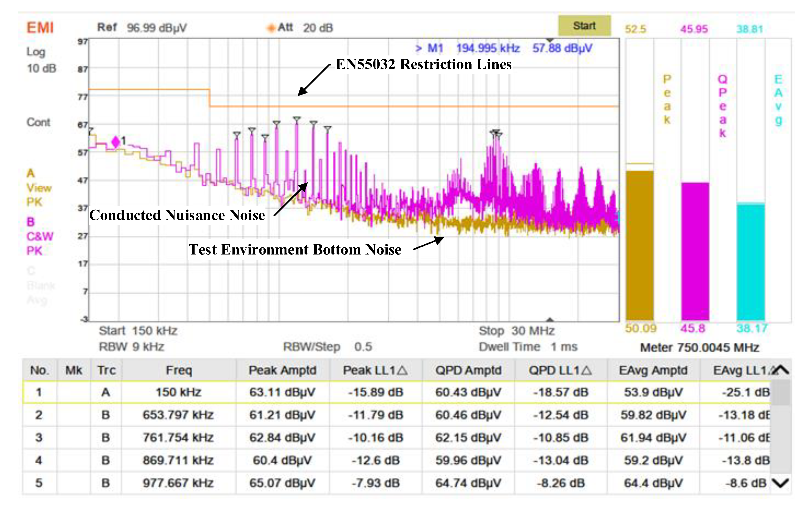Click the Start 150 kHz frequency field
The image size is (812, 509).
tap(138, 330)
